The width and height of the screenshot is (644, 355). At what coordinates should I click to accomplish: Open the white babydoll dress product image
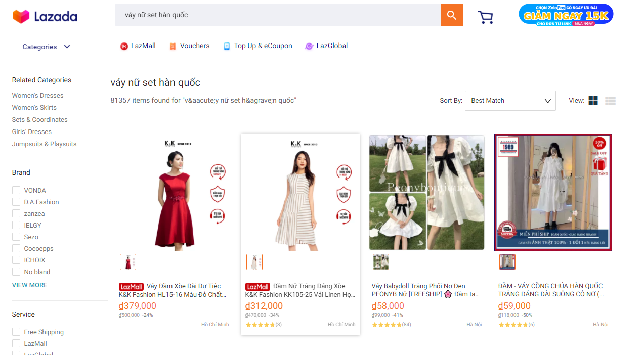(426, 192)
